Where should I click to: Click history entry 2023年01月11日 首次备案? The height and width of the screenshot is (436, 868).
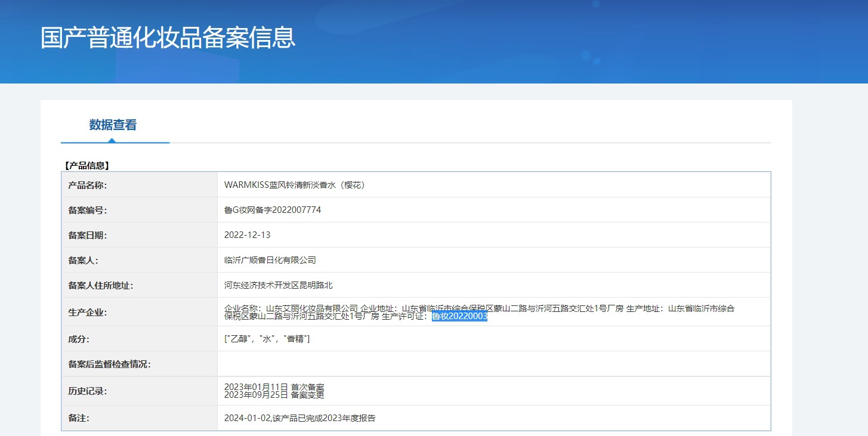pyautogui.click(x=274, y=387)
